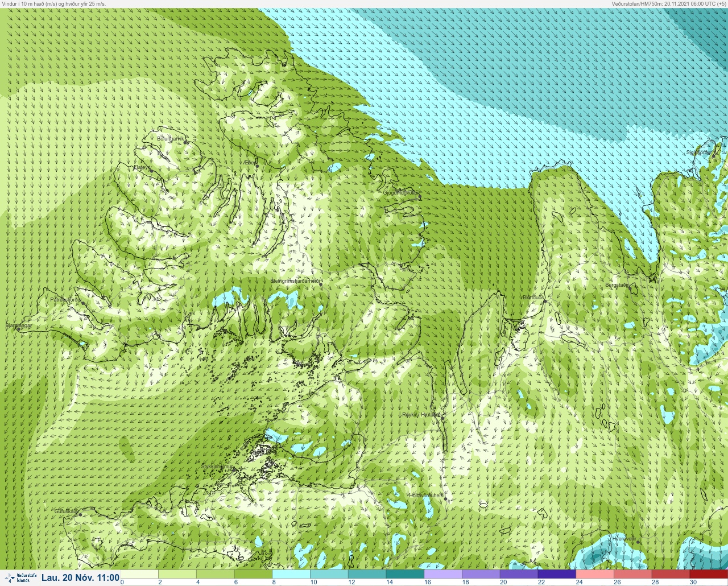Click the Gufuskálar station label
The height and width of the screenshot is (586, 728).
coord(66,511)
